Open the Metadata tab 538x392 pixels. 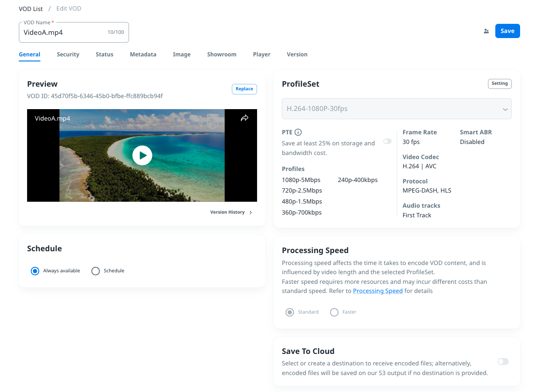(x=143, y=55)
